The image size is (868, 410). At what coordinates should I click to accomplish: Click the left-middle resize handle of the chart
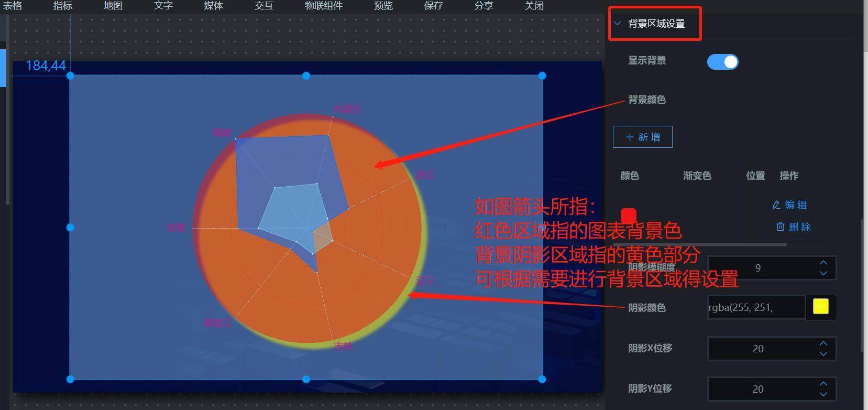[x=70, y=228]
